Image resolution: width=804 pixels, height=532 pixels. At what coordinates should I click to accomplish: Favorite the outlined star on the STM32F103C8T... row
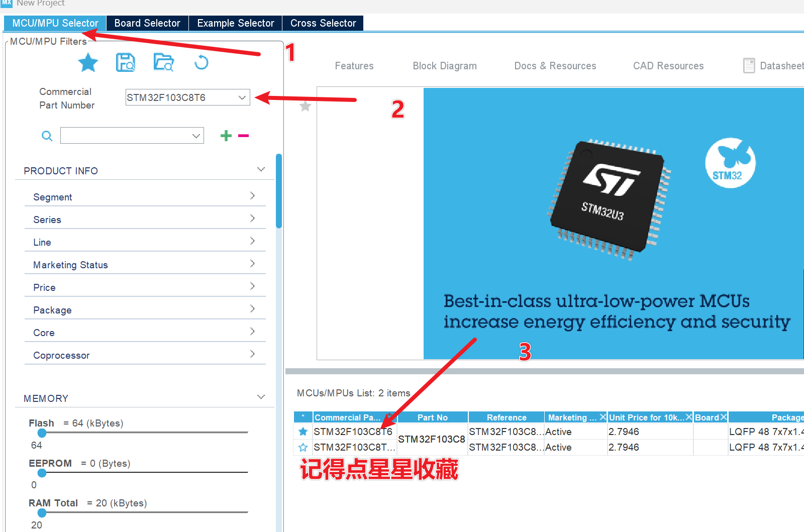(303, 447)
